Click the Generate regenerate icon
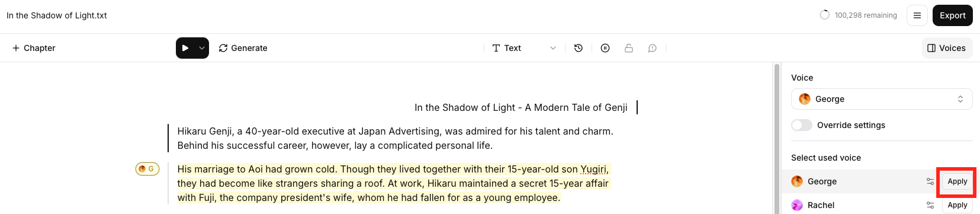Image resolution: width=980 pixels, height=214 pixels. point(223,48)
